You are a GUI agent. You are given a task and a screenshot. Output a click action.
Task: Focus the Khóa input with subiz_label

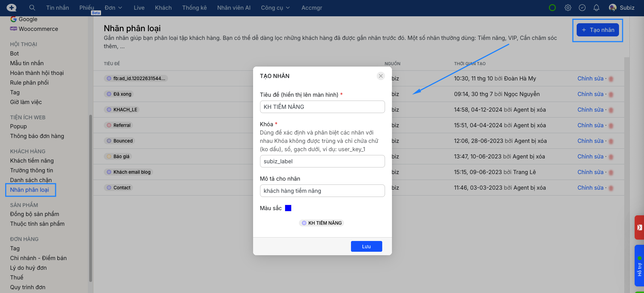pos(322,161)
